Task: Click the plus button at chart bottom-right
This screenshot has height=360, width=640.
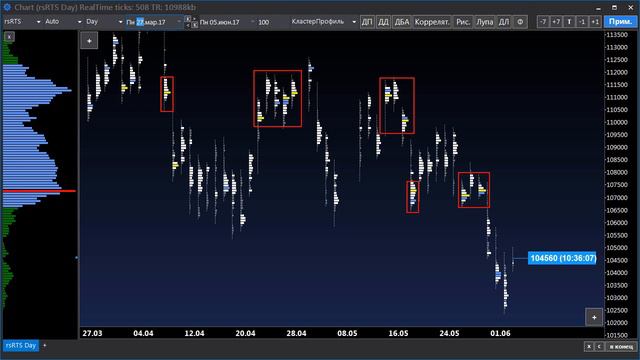Action: (594, 317)
